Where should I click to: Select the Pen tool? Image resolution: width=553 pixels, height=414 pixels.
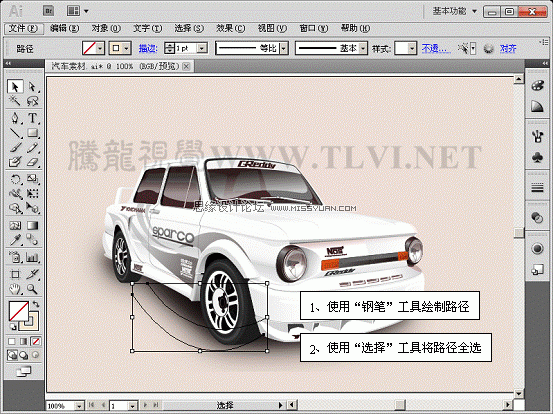point(15,118)
